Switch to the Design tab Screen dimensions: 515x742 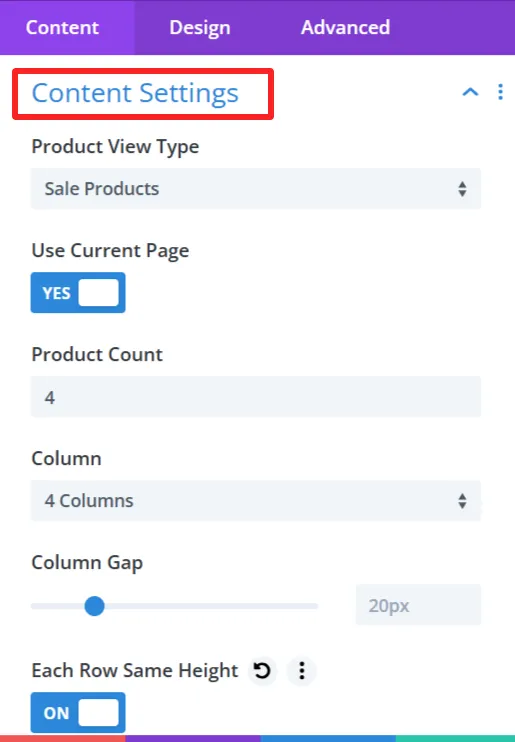(x=200, y=27)
